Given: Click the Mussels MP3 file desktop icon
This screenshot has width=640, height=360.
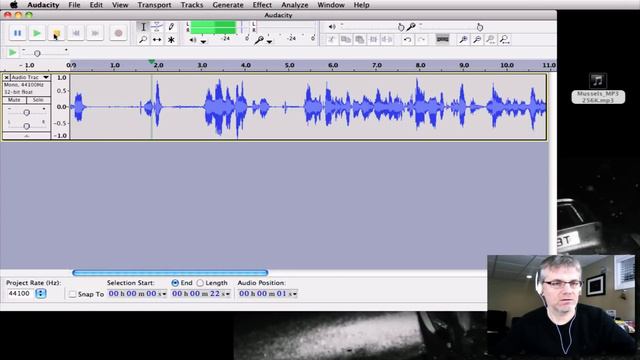Looking at the screenshot, I should (598, 89).
